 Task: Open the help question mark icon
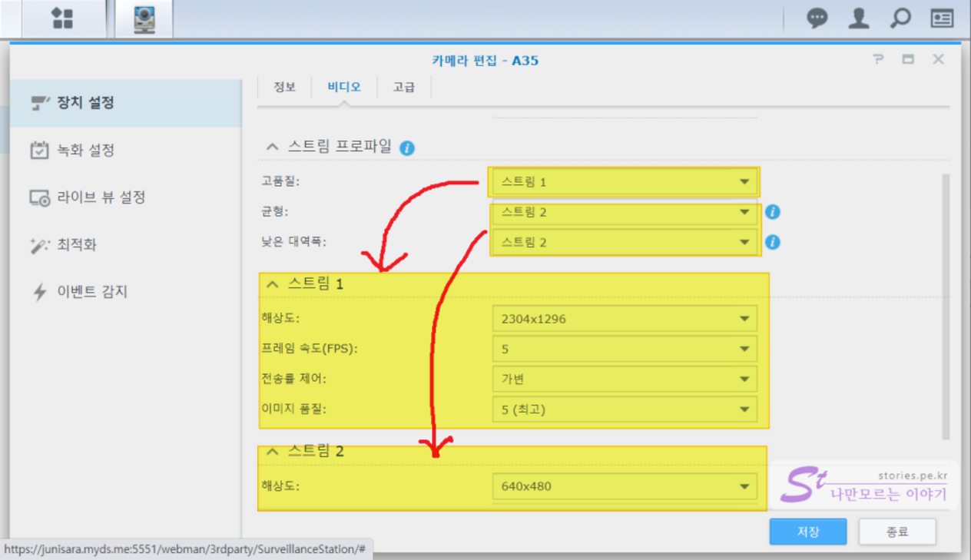878,60
